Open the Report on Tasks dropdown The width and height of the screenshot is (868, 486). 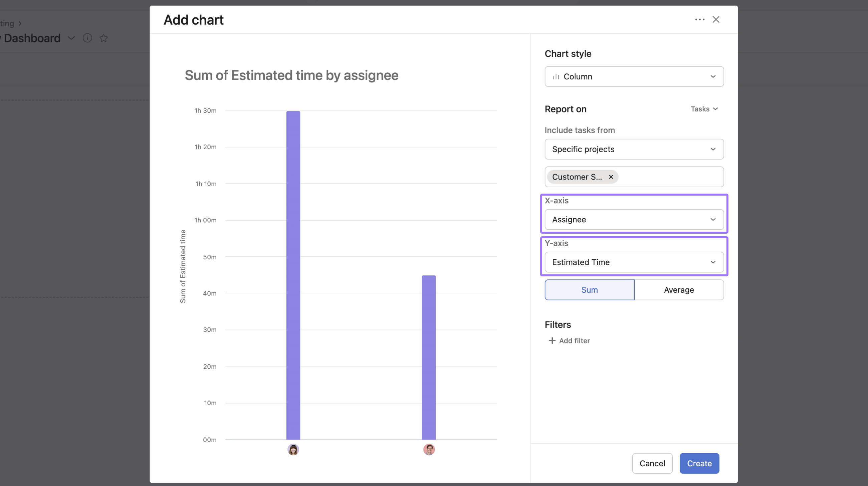704,109
